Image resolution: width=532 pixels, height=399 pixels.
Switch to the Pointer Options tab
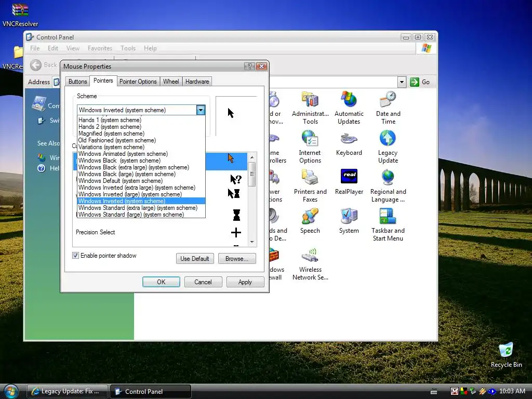pos(138,82)
